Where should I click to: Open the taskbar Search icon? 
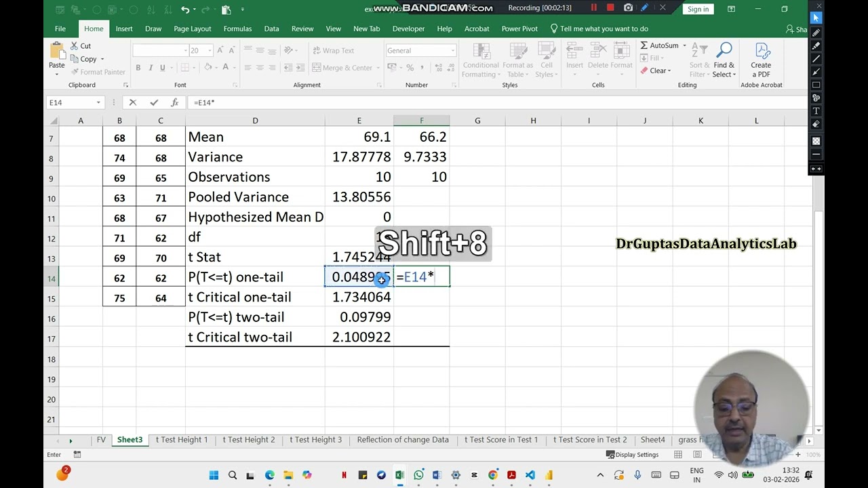tap(233, 475)
